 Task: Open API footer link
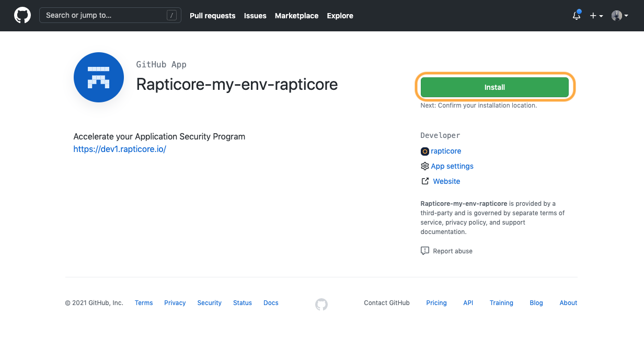[x=468, y=303]
